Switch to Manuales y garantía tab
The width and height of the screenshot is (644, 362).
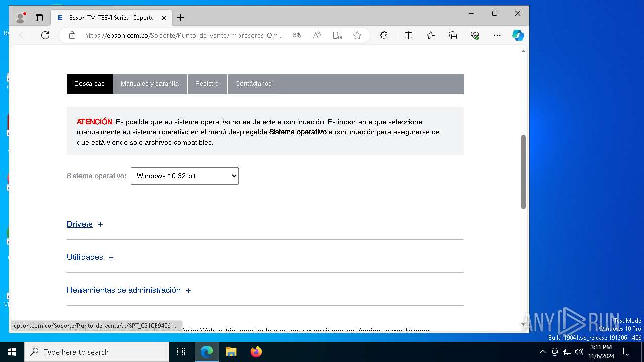[150, 84]
